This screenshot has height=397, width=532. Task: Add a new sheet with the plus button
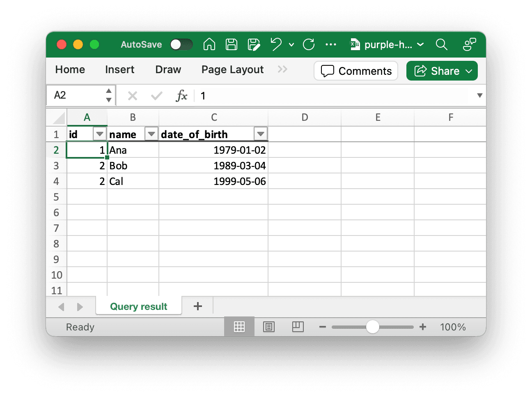[198, 306]
